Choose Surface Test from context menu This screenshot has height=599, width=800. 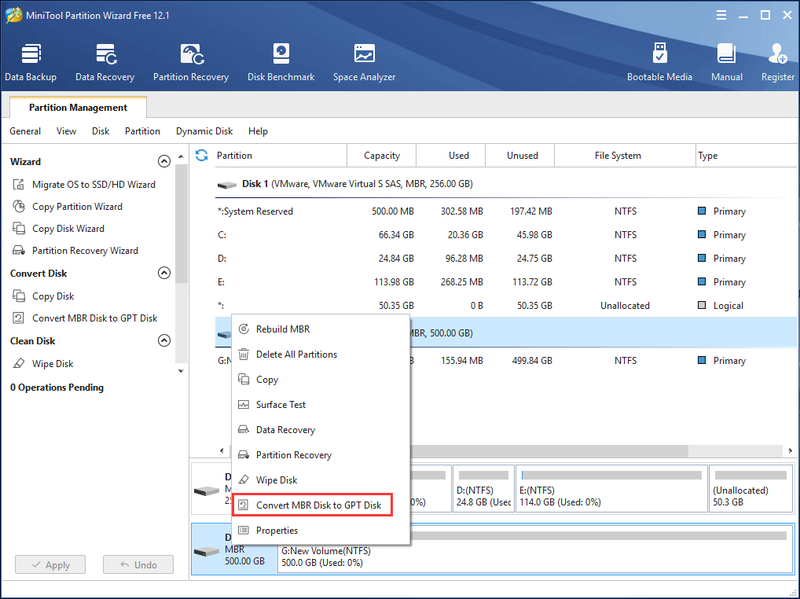[321, 405]
